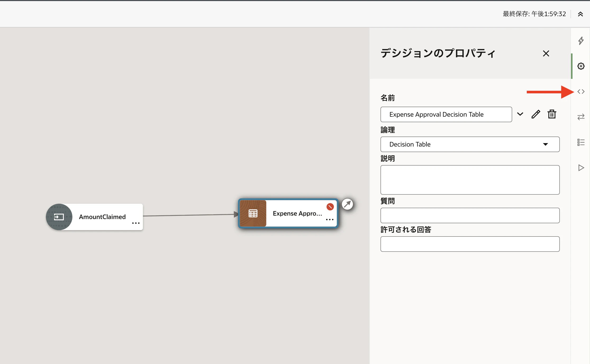Click the connector arrow handle beside decision node
590x364 pixels.
(347, 204)
